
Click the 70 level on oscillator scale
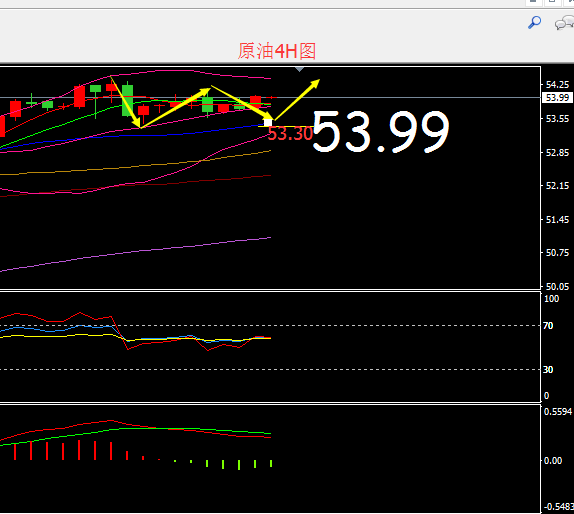click(548, 326)
